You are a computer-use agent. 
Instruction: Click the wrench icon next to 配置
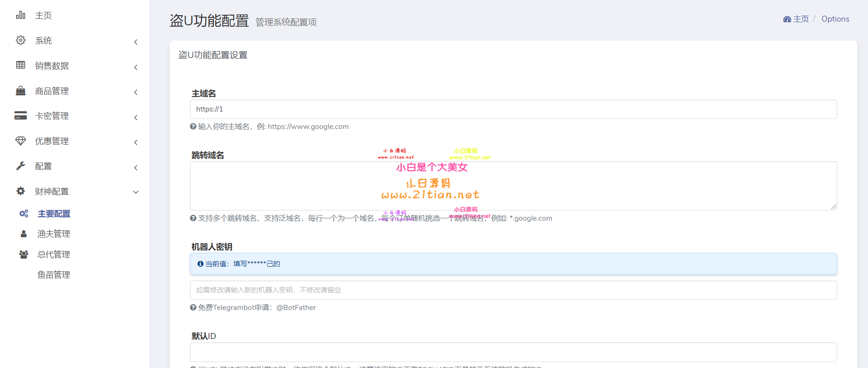(21, 166)
